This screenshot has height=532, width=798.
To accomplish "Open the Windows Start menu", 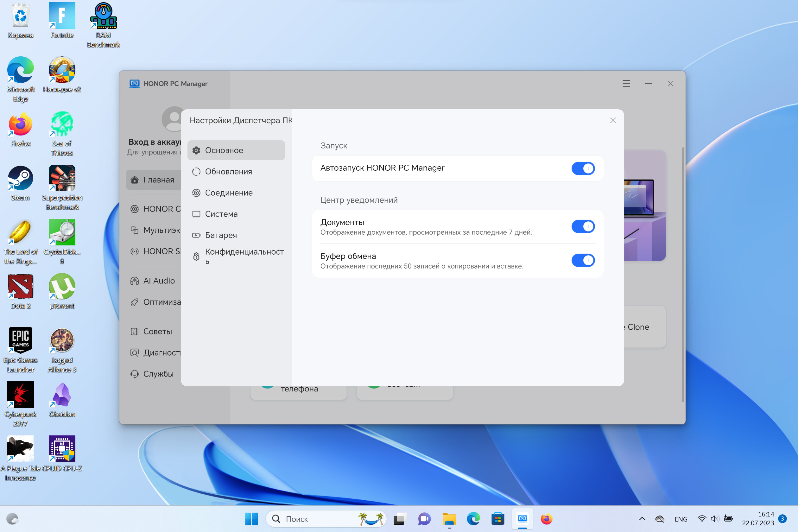I will pos(251,519).
